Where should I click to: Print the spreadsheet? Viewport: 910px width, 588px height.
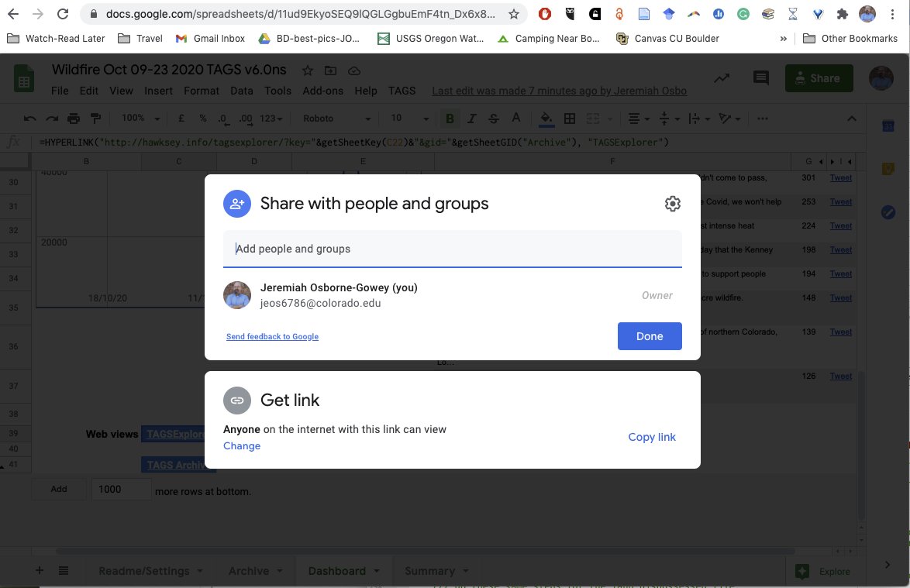74,119
